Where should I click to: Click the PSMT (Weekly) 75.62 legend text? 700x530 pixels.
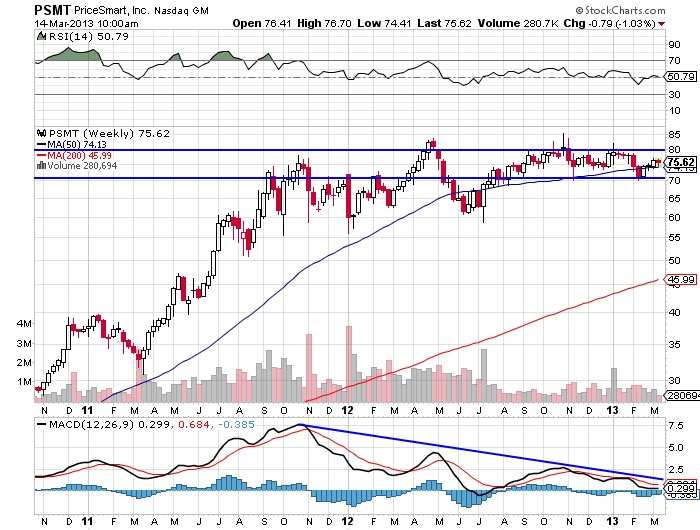(109, 133)
